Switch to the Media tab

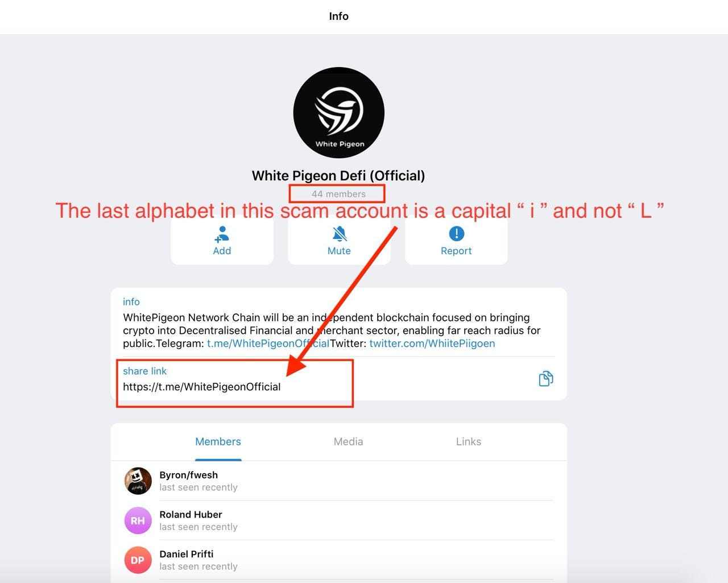click(x=348, y=441)
